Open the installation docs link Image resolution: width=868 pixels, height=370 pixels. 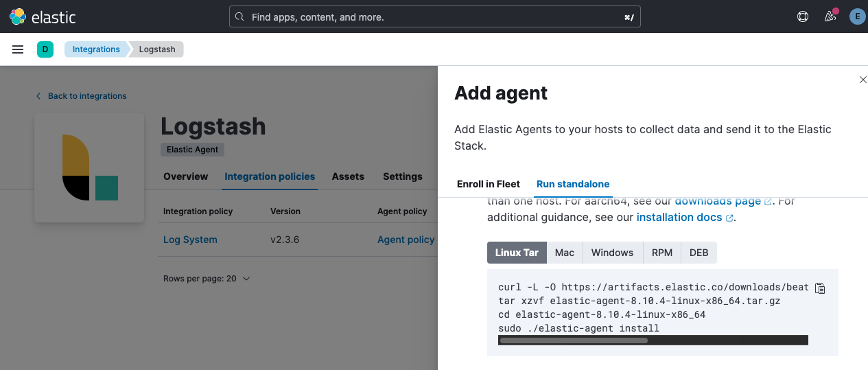[x=679, y=217]
